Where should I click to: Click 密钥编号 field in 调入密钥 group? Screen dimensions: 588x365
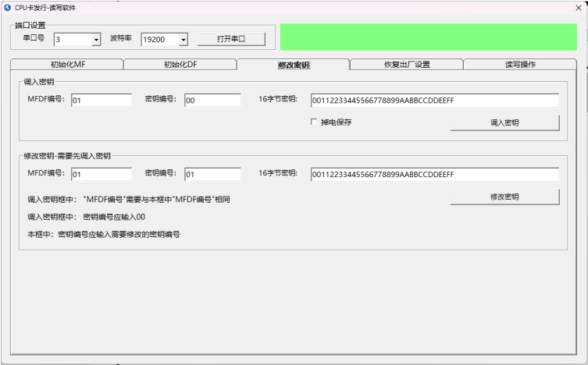click(x=212, y=101)
